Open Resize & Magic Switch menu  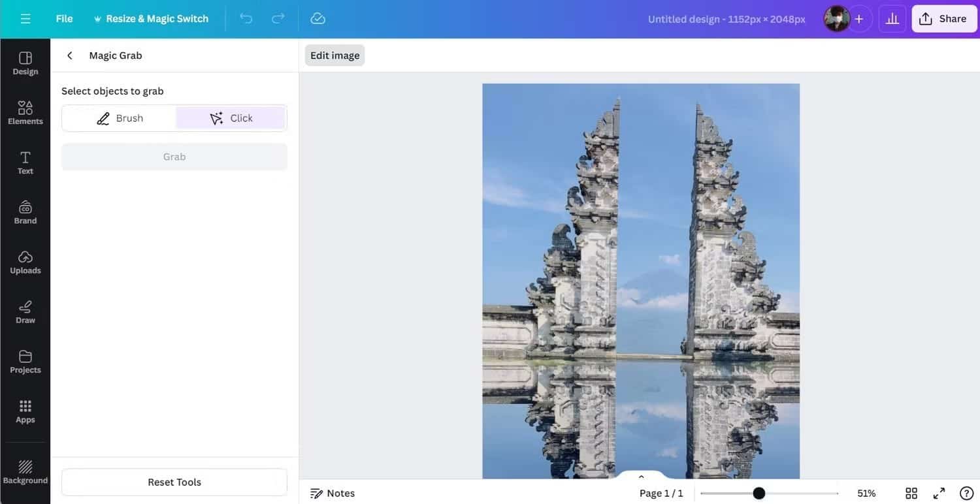[x=151, y=19]
